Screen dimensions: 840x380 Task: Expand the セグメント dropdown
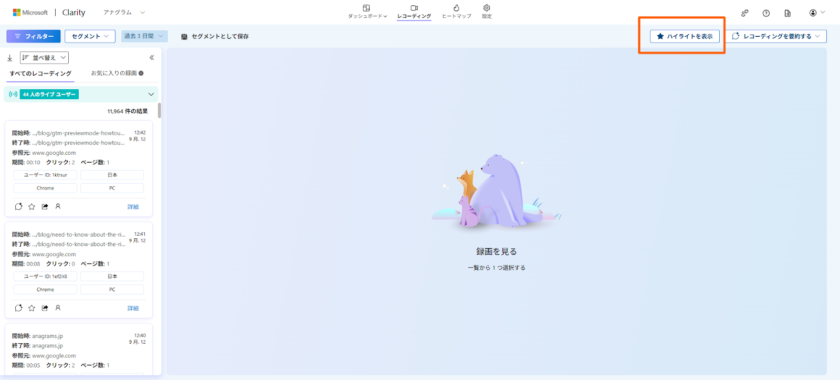tap(90, 36)
